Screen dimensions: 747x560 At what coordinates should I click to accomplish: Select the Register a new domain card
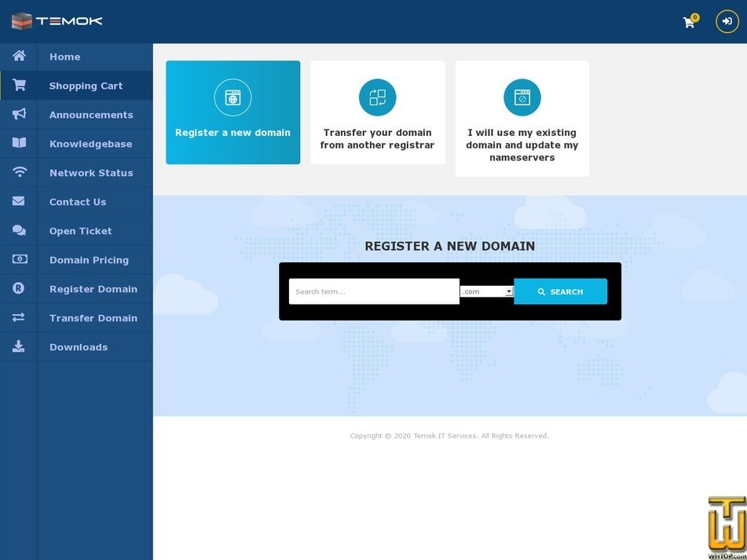(x=233, y=112)
